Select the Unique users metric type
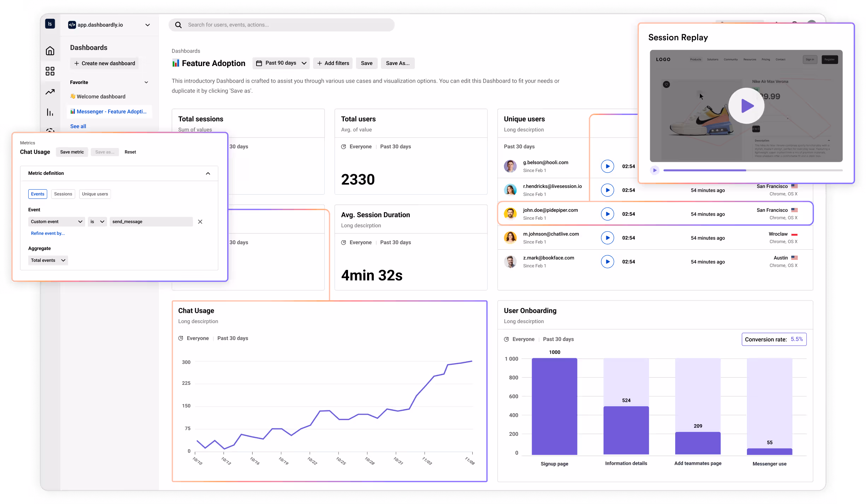 95,194
